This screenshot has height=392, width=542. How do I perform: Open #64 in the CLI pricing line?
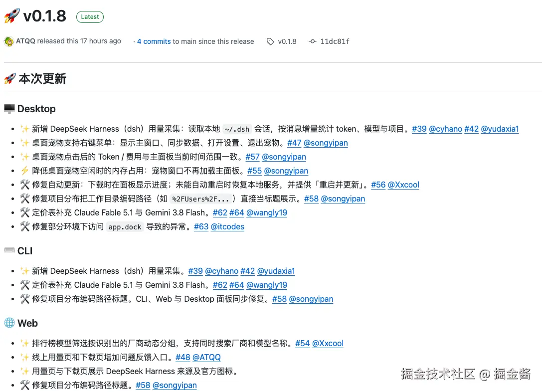237,285
